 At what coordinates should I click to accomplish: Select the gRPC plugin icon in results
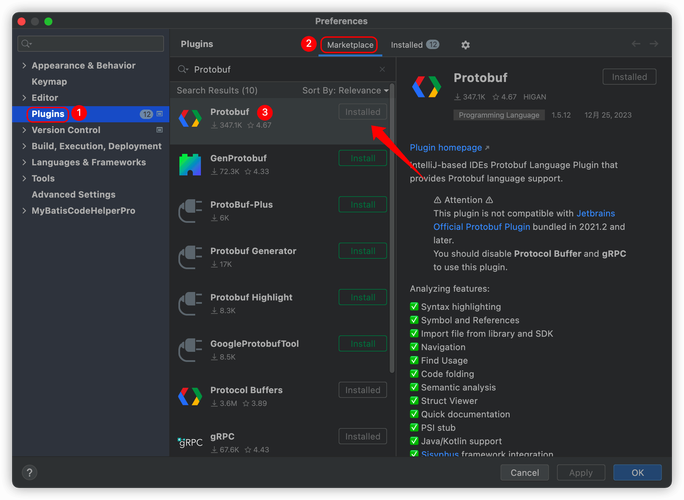pos(190,442)
